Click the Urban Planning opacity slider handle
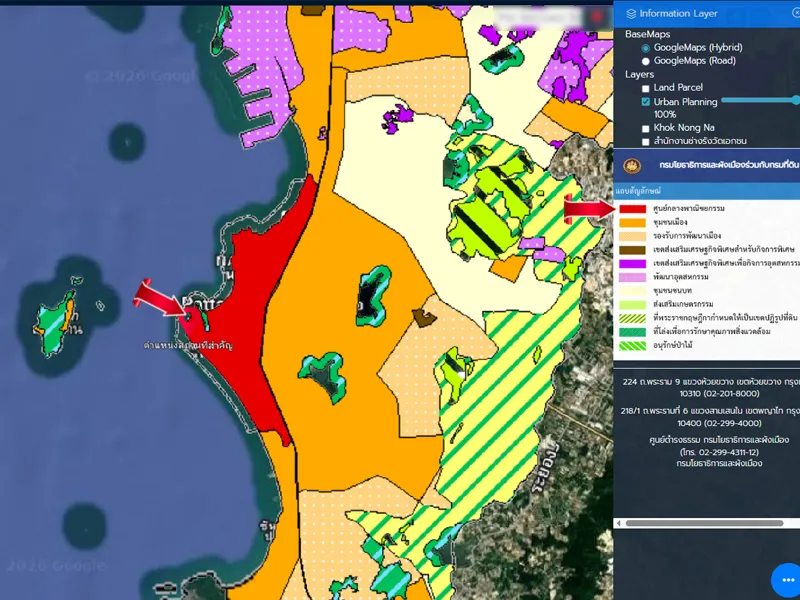Screen dimensions: 800x600 [795, 100]
